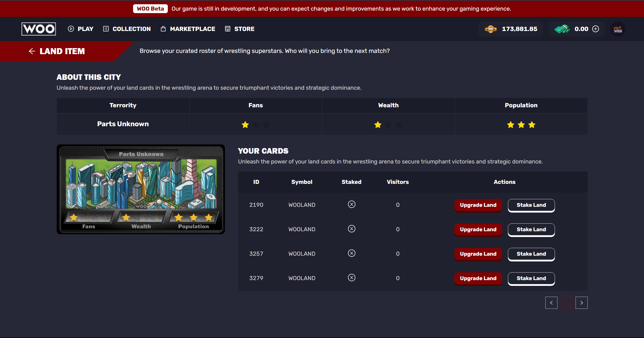This screenshot has width=644, height=338.
Task: Upgrade Land for card 3257
Action: pos(478,254)
